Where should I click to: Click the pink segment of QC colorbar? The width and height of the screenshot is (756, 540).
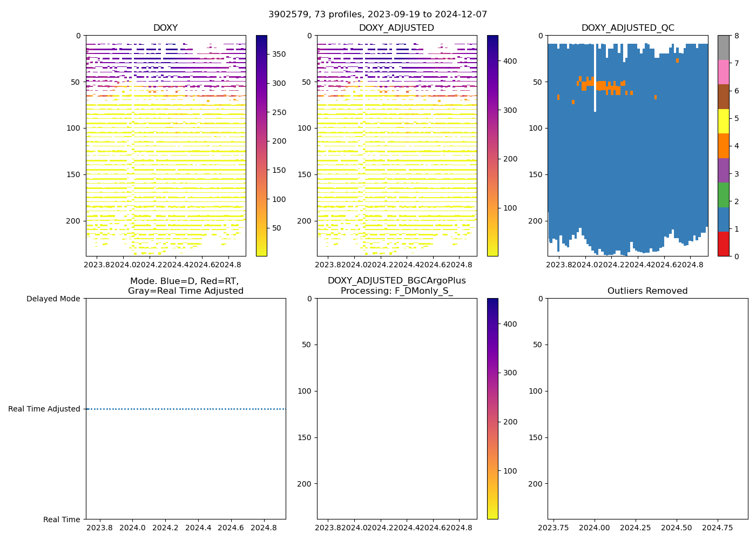click(x=723, y=72)
